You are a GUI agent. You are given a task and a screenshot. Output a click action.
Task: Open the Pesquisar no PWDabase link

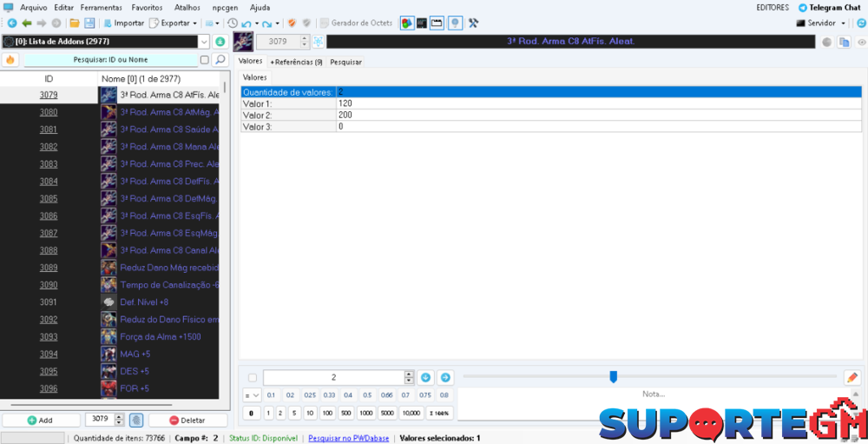point(348,438)
